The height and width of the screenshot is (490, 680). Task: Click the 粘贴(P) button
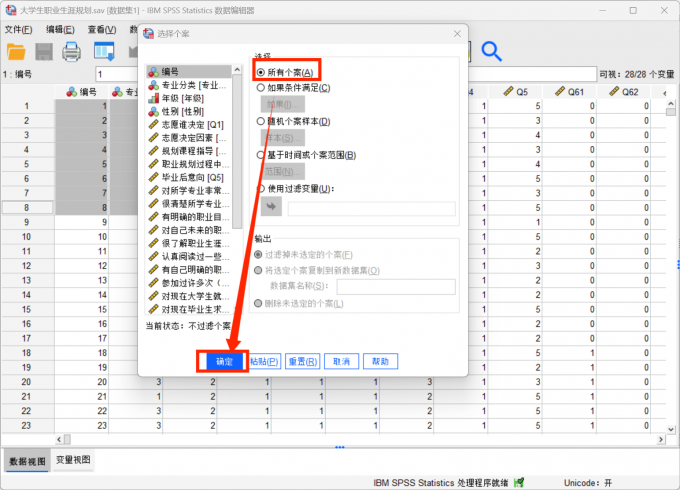[264, 361]
